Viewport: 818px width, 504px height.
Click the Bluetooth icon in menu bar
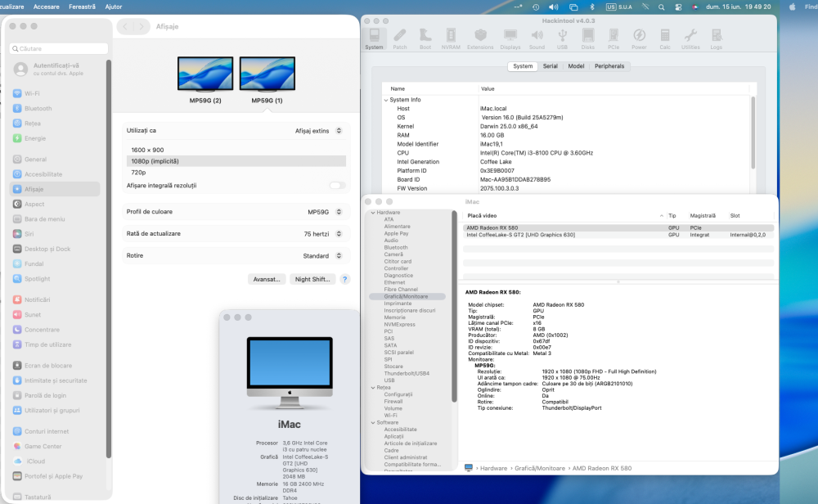click(x=592, y=7)
